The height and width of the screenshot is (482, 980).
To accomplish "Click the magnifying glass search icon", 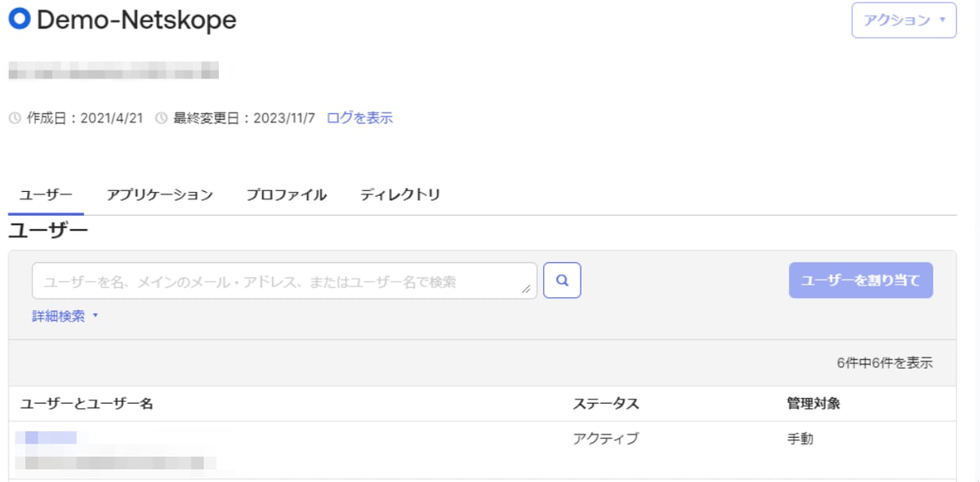I will [562, 280].
